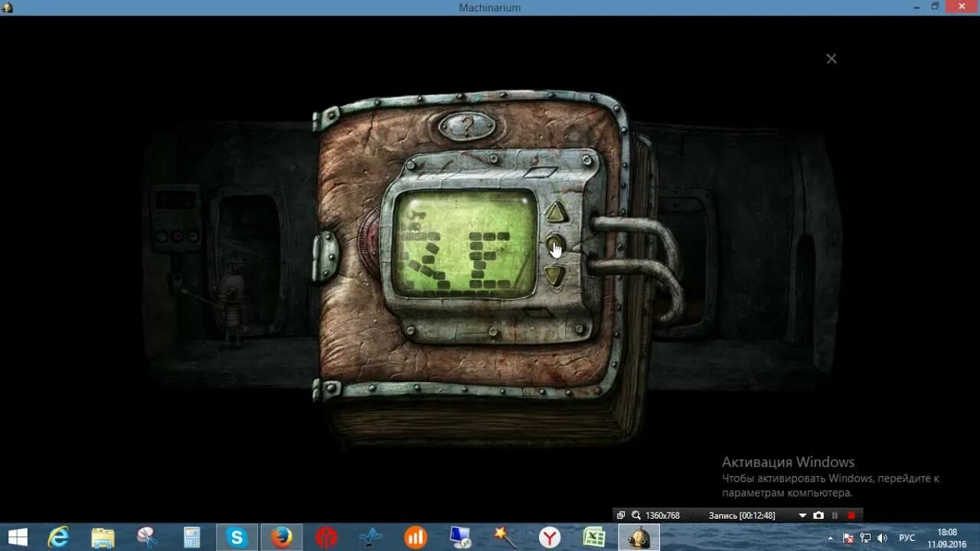The image size is (980, 551).
Task: Open the magic wand taskbar app
Action: (505, 537)
